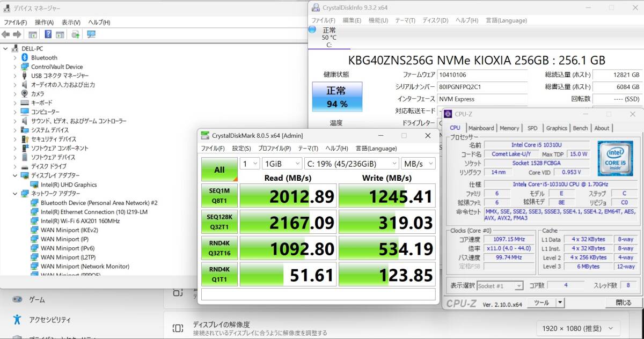Run the SEQ128K Q32T1 test button
The height and width of the screenshot is (339, 644).
pos(219,222)
